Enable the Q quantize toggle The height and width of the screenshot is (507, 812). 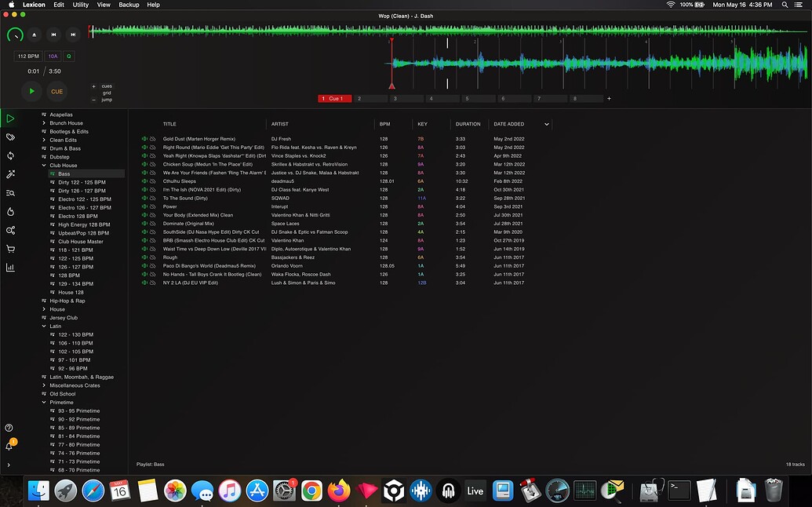69,56
